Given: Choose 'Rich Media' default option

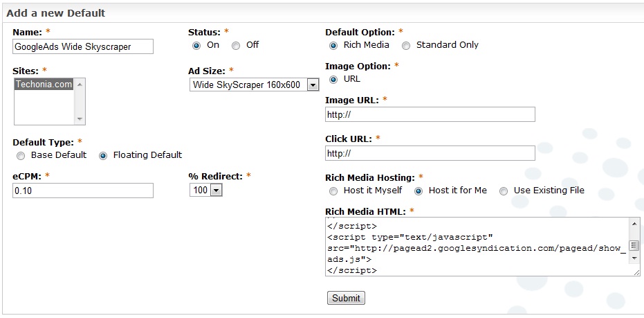Looking at the screenshot, I should click(333, 46).
